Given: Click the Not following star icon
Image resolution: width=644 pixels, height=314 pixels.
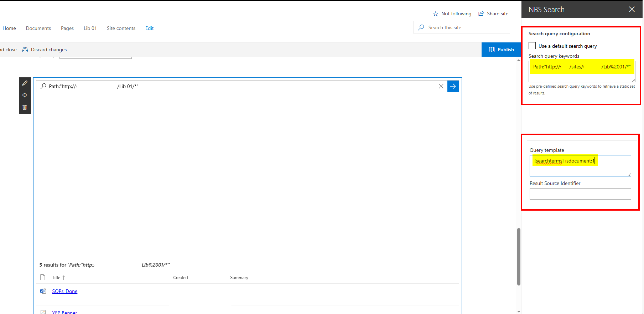Looking at the screenshot, I should (x=435, y=14).
